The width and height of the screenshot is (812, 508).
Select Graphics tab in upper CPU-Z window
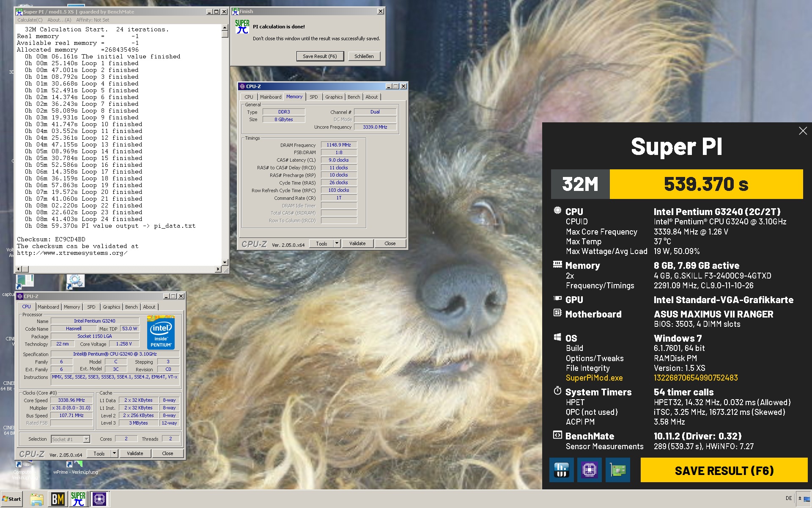[334, 97]
